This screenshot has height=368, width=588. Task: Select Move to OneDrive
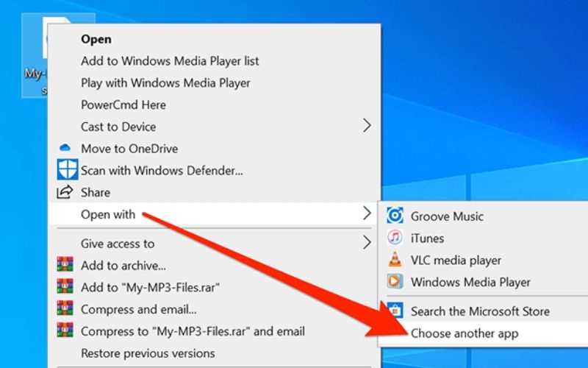point(214,149)
